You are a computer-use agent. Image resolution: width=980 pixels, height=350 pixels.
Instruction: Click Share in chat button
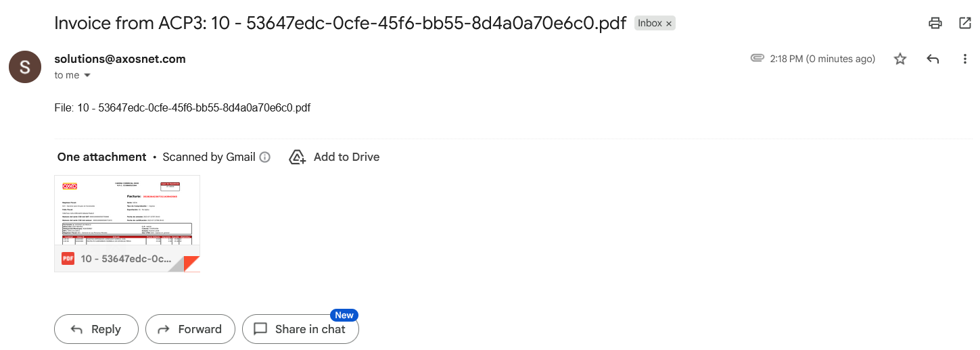coord(300,329)
